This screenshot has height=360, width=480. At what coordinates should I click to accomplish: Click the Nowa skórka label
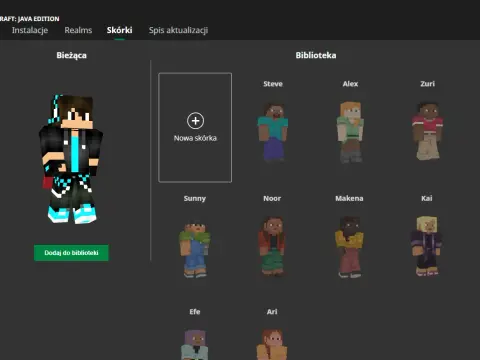click(195, 138)
